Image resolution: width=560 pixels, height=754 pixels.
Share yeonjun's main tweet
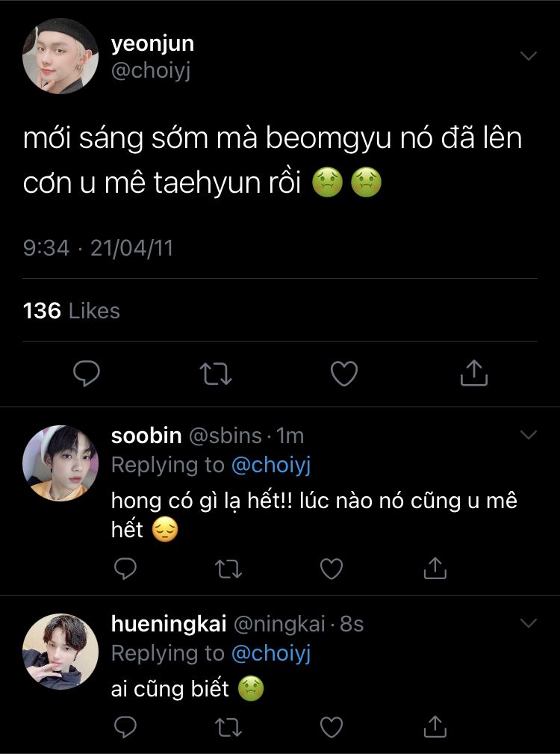473,373
